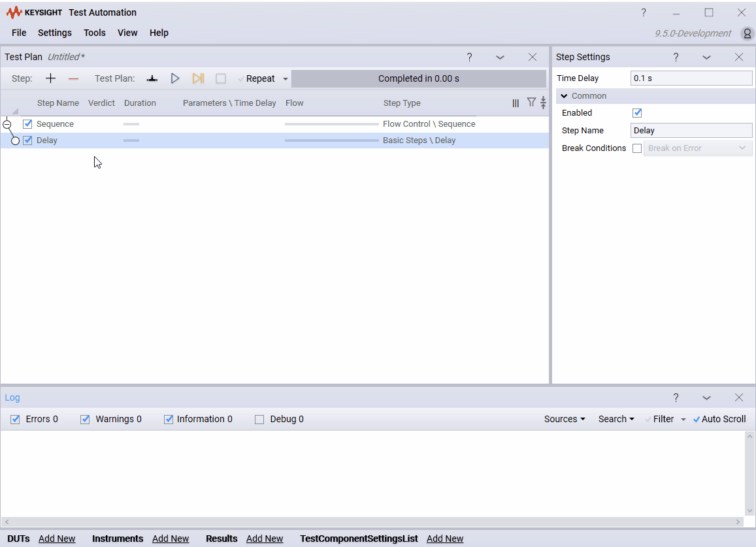This screenshot has width=756, height=547.
Task: Click the Time Delay input field
Action: [691, 78]
